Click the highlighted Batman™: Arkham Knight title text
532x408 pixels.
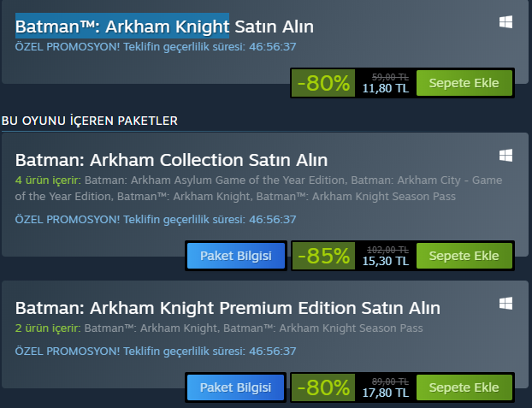point(121,25)
